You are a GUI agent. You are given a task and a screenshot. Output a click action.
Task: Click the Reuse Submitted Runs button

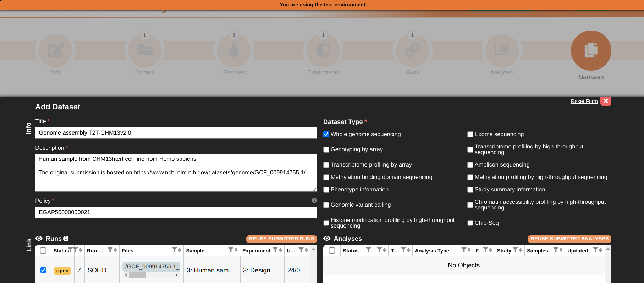pyautogui.click(x=281, y=239)
